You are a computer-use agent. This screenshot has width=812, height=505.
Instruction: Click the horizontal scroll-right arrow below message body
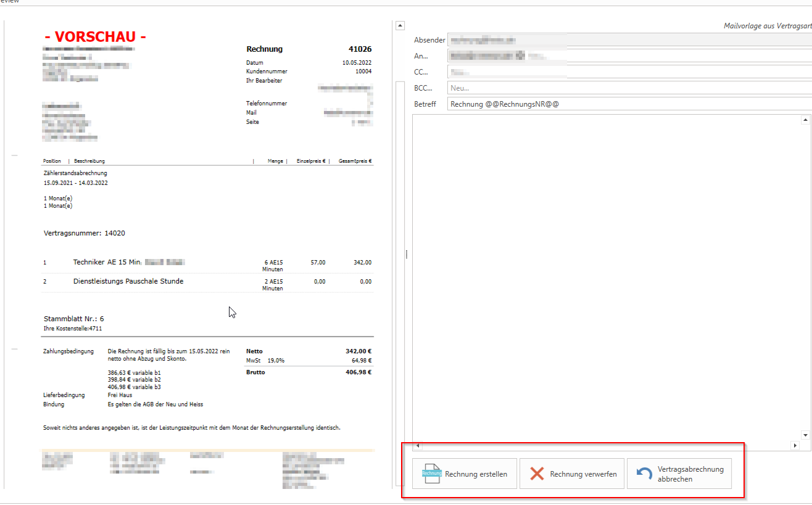click(x=795, y=445)
